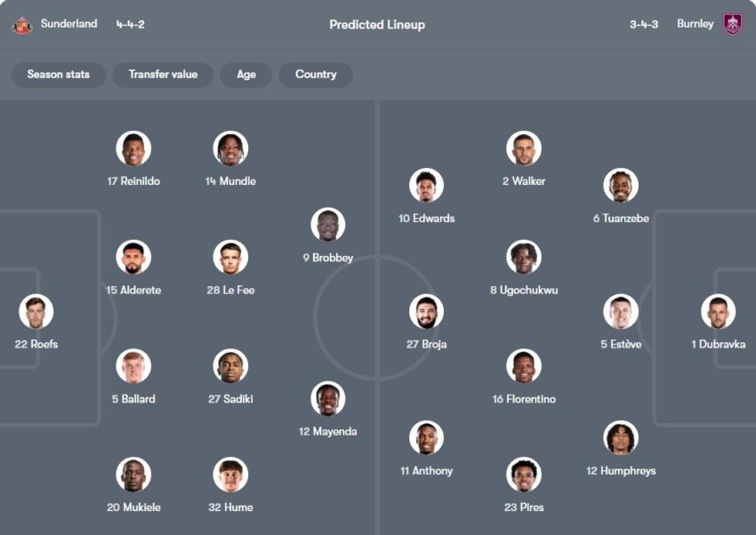Click Pires player photo
Image resolution: width=756 pixels, height=535 pixels.
click(524, 475)
